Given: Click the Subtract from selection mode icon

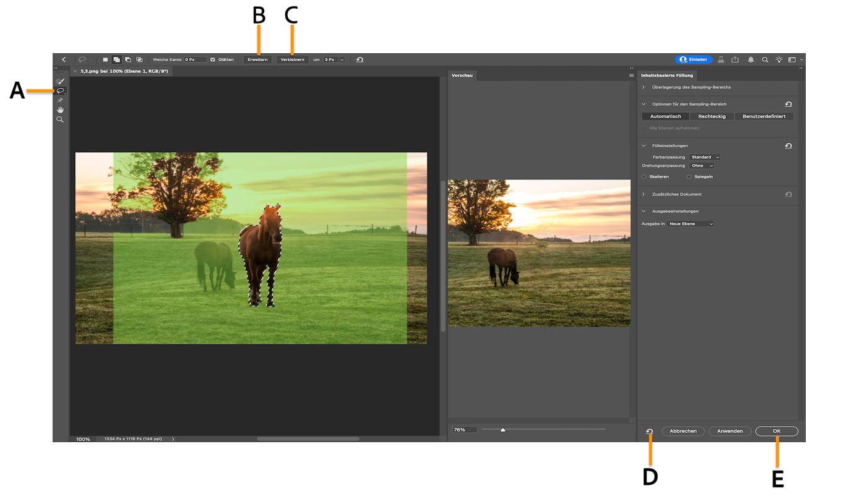Looking at the screenshot, I should pyautogui.click(x=128, y=59).
